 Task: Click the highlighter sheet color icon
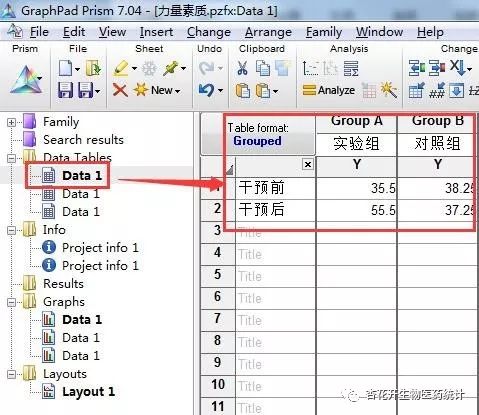click(120, 68)
